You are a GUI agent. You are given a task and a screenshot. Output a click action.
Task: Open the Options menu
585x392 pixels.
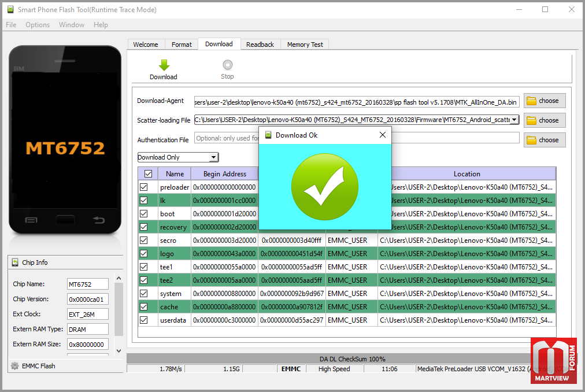tap(38, 25)
